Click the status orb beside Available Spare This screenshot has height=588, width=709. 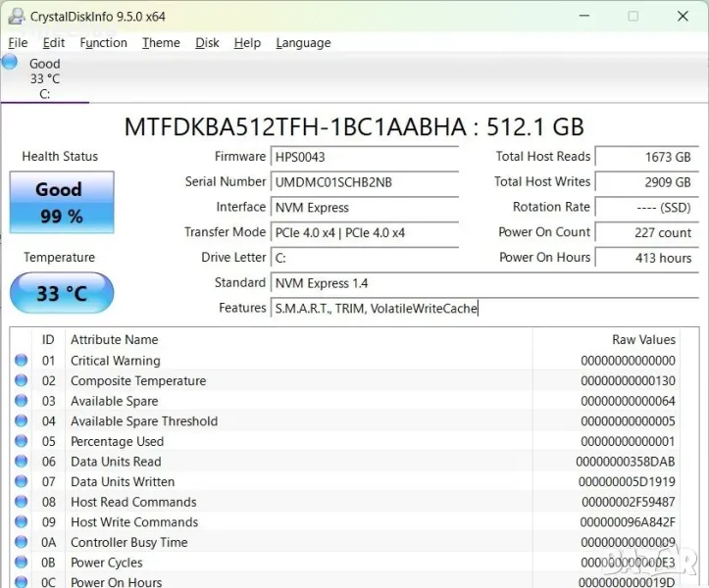coord(21,401)
